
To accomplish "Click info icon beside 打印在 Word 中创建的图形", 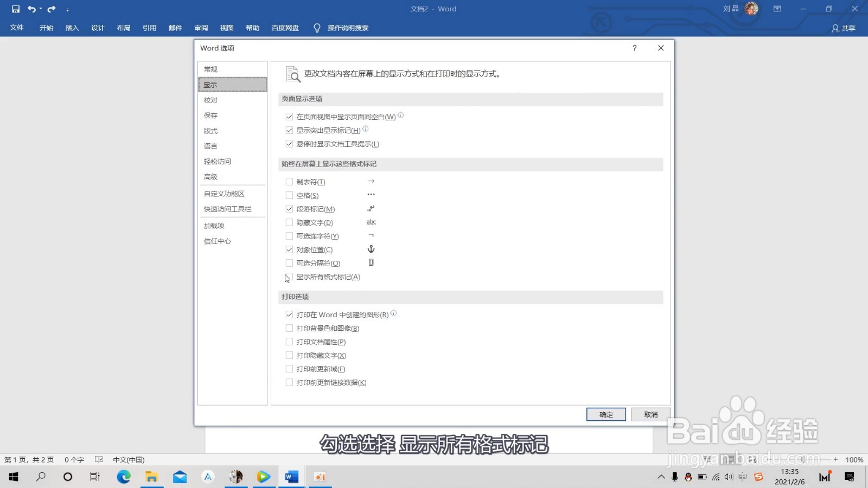I will [x=393, y=313].
